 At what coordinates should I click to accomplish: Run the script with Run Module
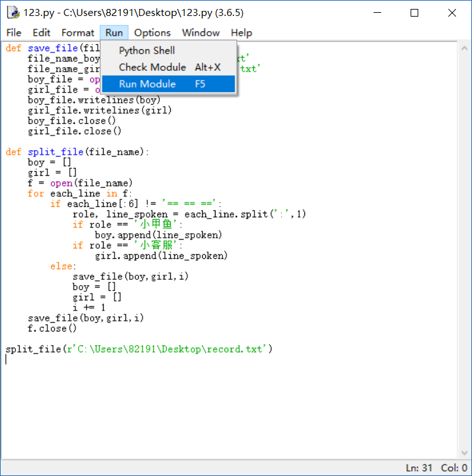[147, 84]
